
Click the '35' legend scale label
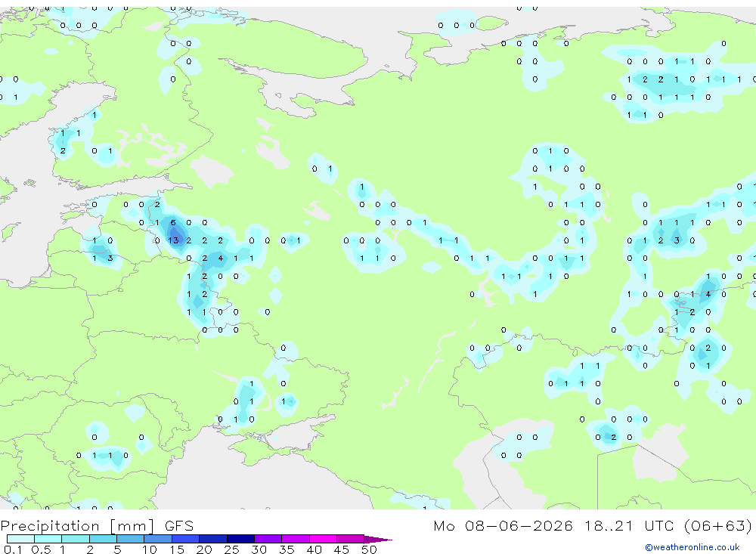pos(287,549)
